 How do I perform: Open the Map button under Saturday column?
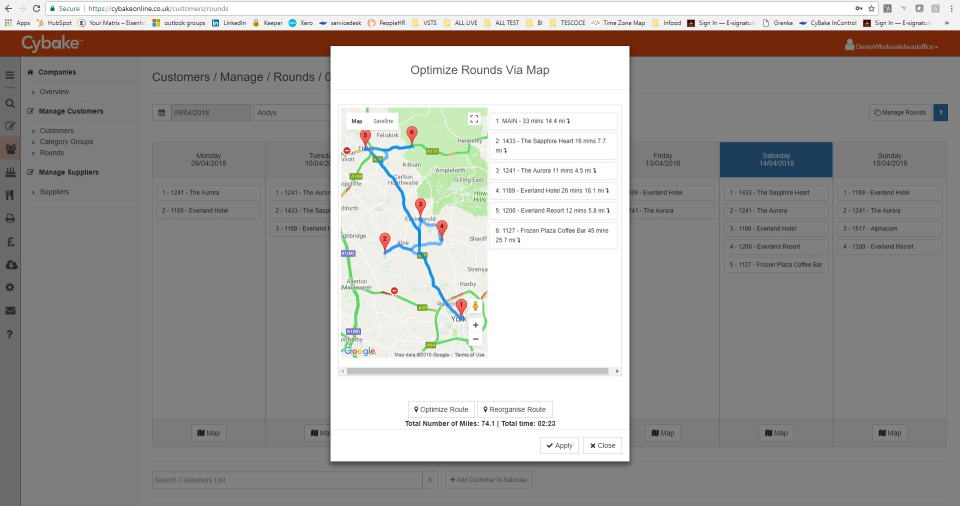pos(776,433)
